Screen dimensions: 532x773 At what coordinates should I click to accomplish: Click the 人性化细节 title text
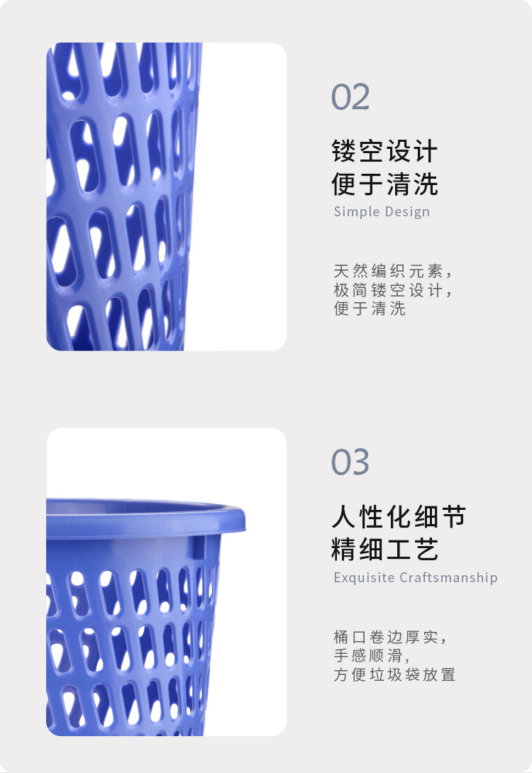click(399, 517)
